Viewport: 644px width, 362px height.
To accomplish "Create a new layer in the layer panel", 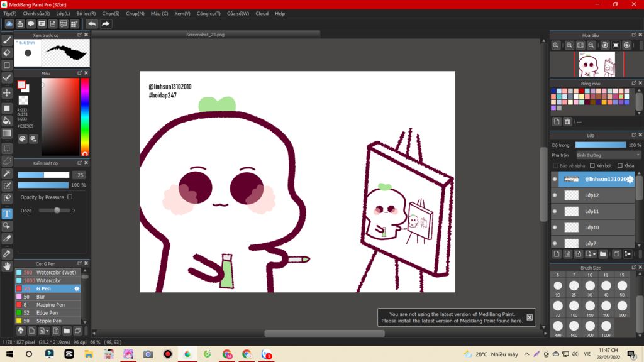I will click(557, 254).
